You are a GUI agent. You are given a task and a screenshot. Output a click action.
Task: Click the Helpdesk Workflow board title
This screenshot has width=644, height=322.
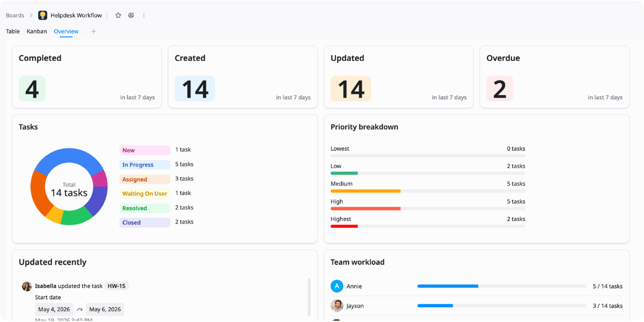(76, 15)
